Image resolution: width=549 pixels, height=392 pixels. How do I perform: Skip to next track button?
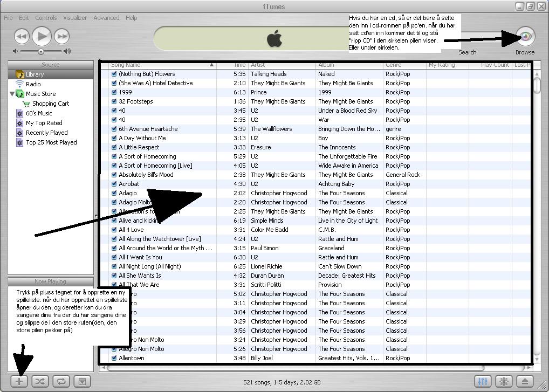[x=62, y=37]
